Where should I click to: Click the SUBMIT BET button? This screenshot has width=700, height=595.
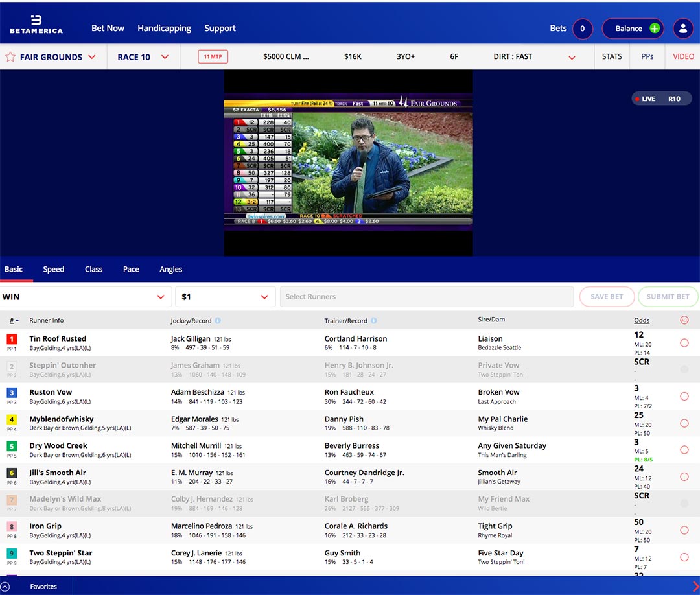(x=668, y=297)
